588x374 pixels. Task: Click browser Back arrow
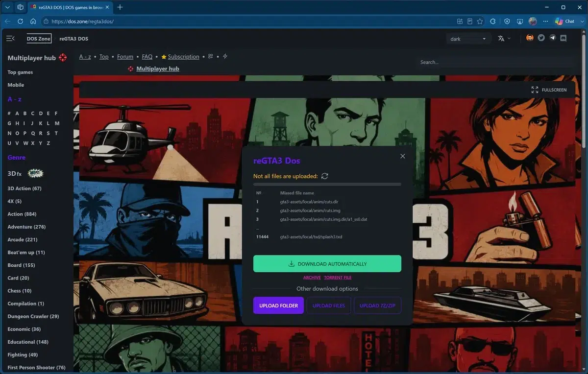pos(7,21)
